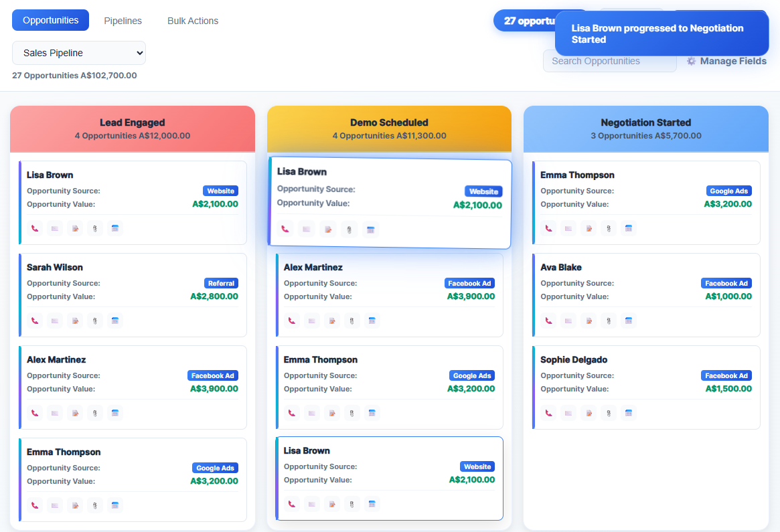The image size is (780, 532).
Task: Click the phone icon on Lisa Brown's Lead Engaged card
Action: click(x=34, y=228)
